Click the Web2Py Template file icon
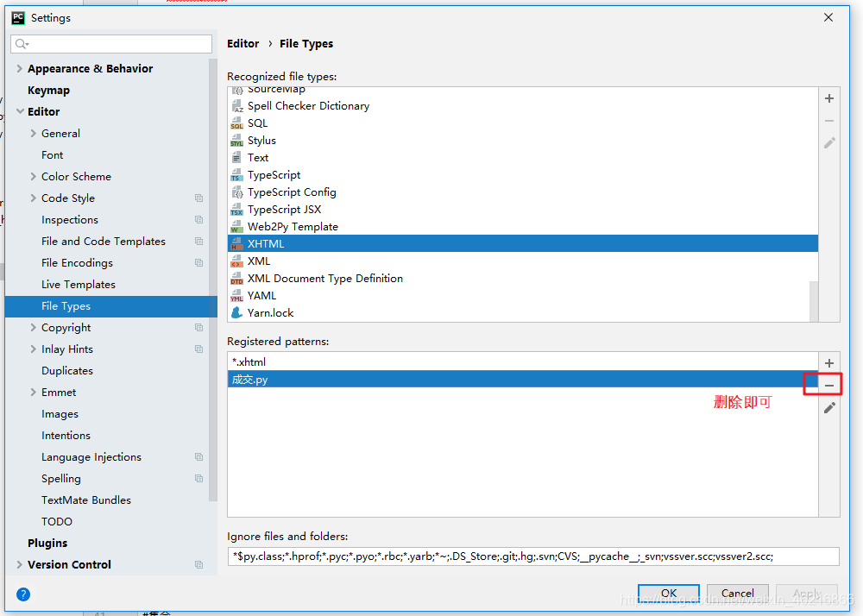Screen dimensions: 863x616 [x=236, y=227]
